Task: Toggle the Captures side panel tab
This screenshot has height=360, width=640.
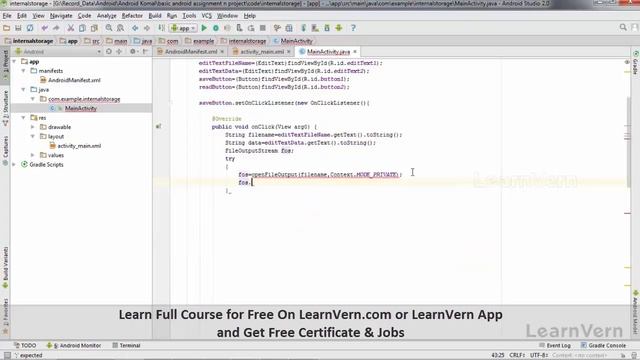Action: [x=5, y=151]
